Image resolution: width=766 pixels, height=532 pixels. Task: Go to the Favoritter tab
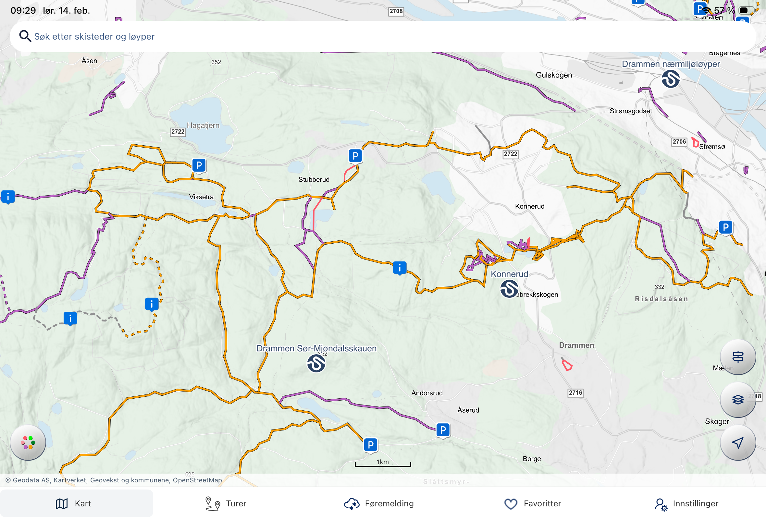point(533,503)
